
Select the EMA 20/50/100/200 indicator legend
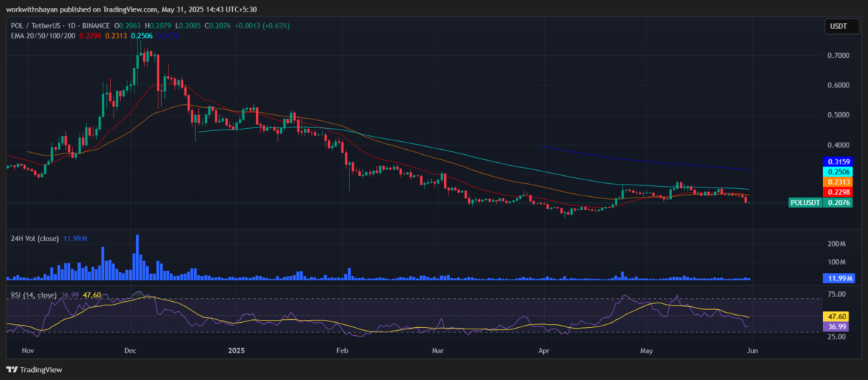coord(43,36)
